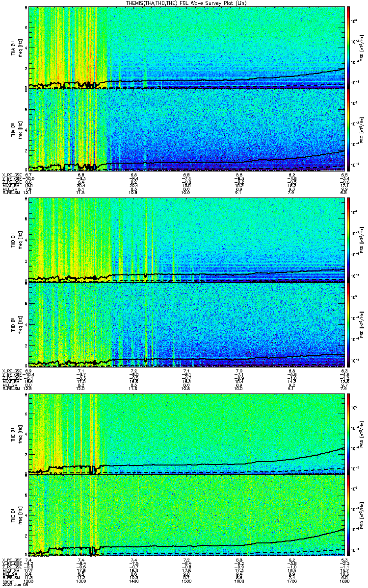Image resolution: width=368 pixels, height=588 pixels.
Task: Click the PSD color bar beside THE B-perpendicular
Action: tap(348, 434)
